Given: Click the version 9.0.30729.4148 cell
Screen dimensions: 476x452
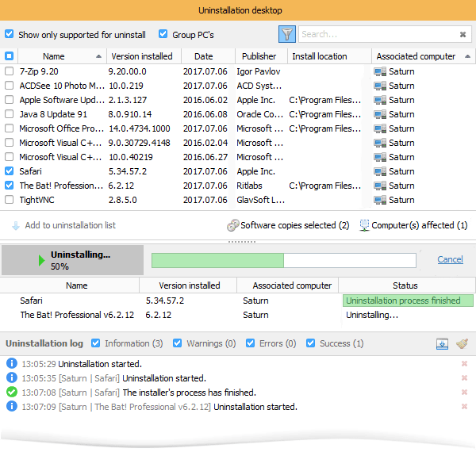Looking at the screenshot, I should [x=140, y=143].
